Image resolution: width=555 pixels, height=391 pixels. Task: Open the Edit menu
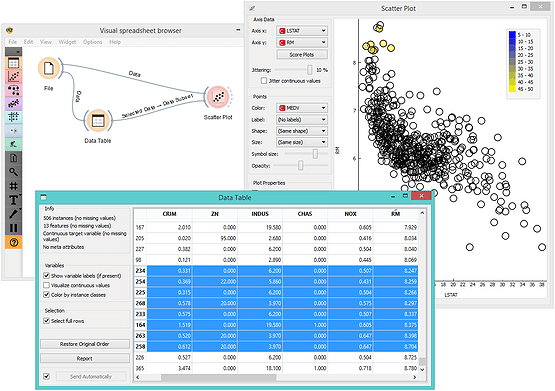29,42
